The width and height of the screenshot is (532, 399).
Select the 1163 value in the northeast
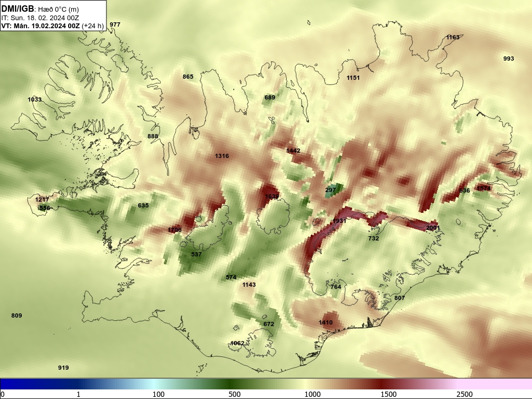[x=453, y=37]
